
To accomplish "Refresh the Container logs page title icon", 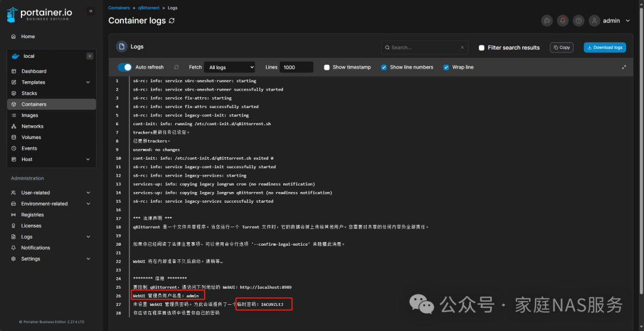I will (x=172, y=20).
